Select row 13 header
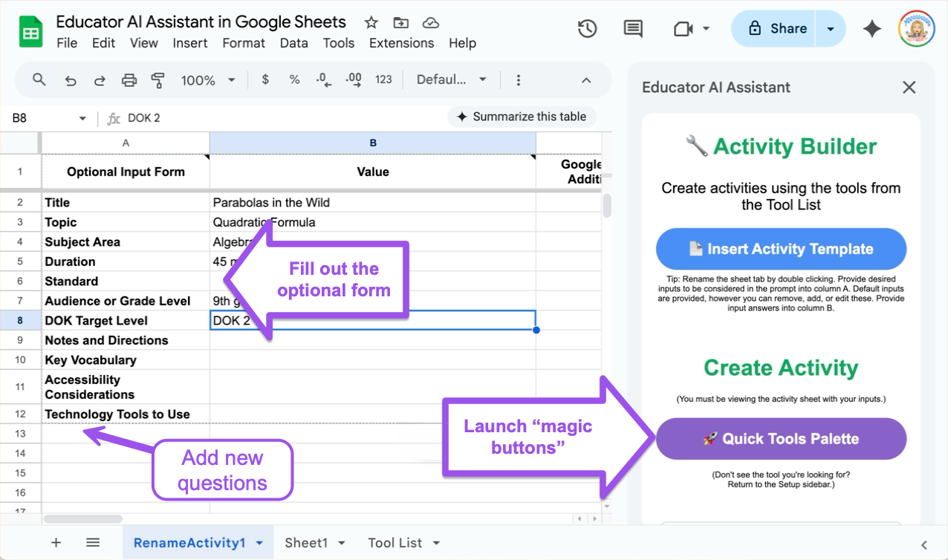 (x=20, y=434)
